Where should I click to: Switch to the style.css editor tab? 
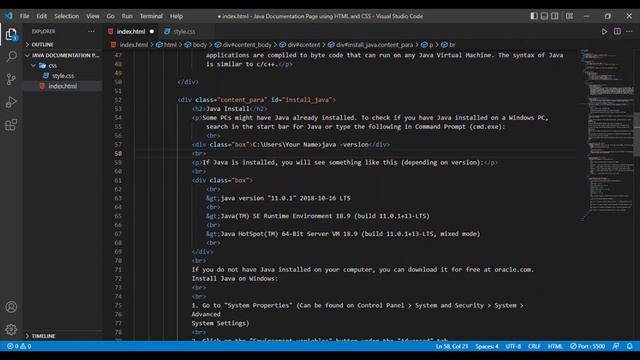point(184,31)
